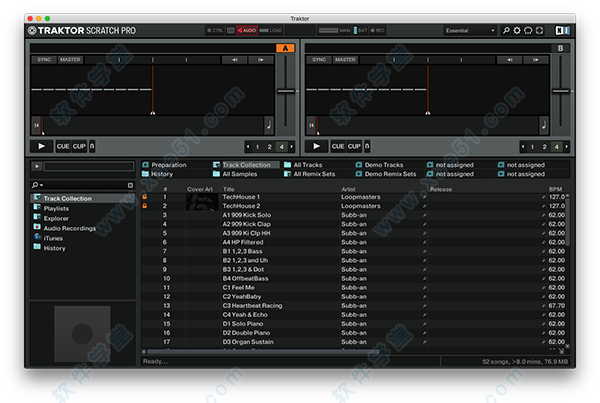600x403 pixels.
Task: Click Deck A tempo fader handle
Action: (x=285, y=91)
